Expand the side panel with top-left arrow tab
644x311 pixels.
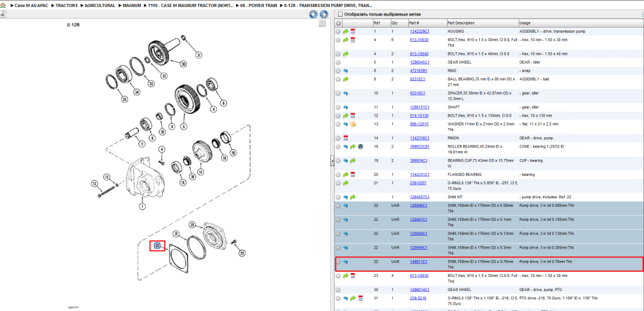(3, 14)
